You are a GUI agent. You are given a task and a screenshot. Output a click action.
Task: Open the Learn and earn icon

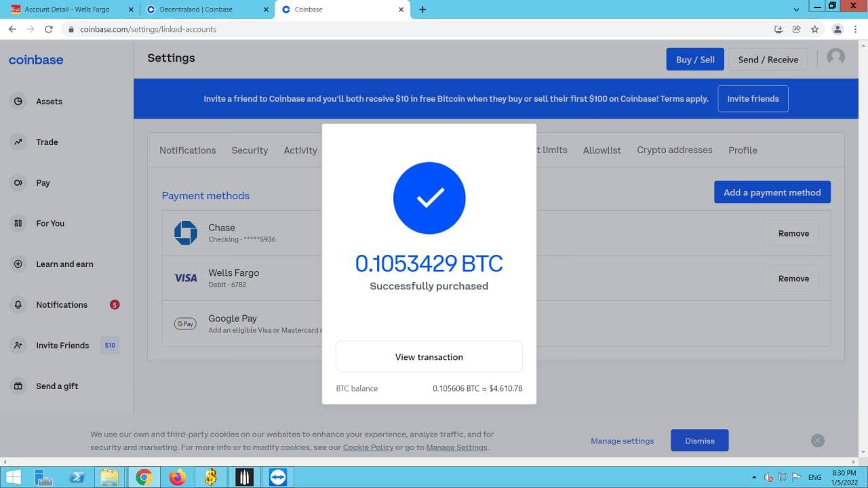18,264
